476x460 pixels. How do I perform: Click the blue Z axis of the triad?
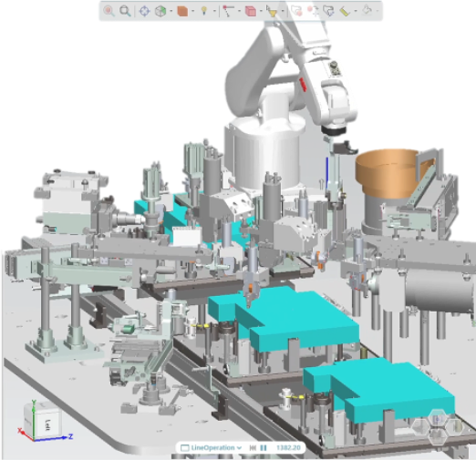[53, 438]
